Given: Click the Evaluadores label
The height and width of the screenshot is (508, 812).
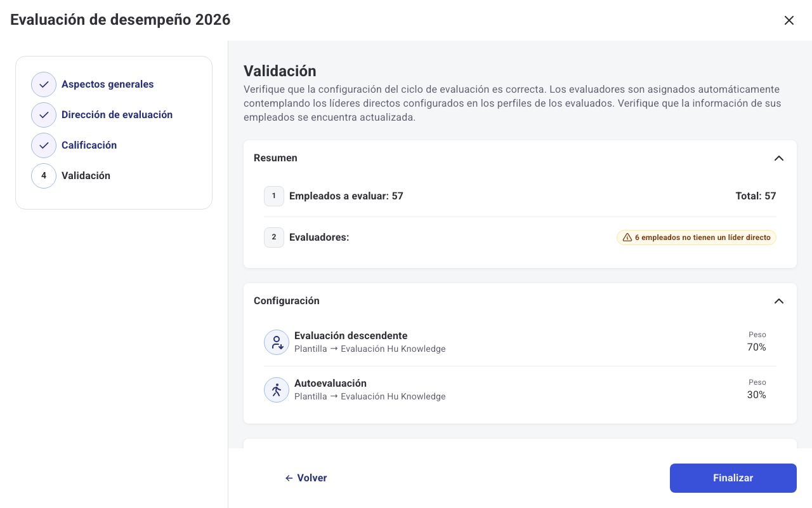Looking at the screenshot, I should tap(320, 237).
